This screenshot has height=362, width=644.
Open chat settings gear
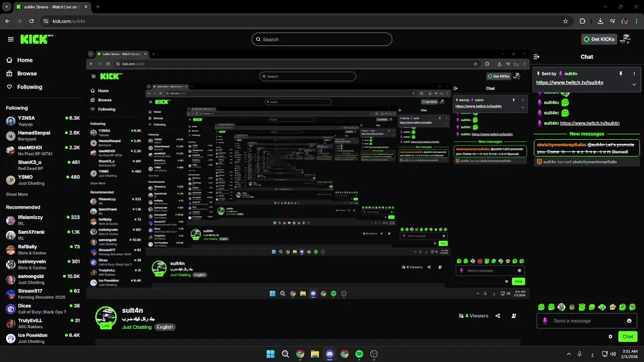610,336
